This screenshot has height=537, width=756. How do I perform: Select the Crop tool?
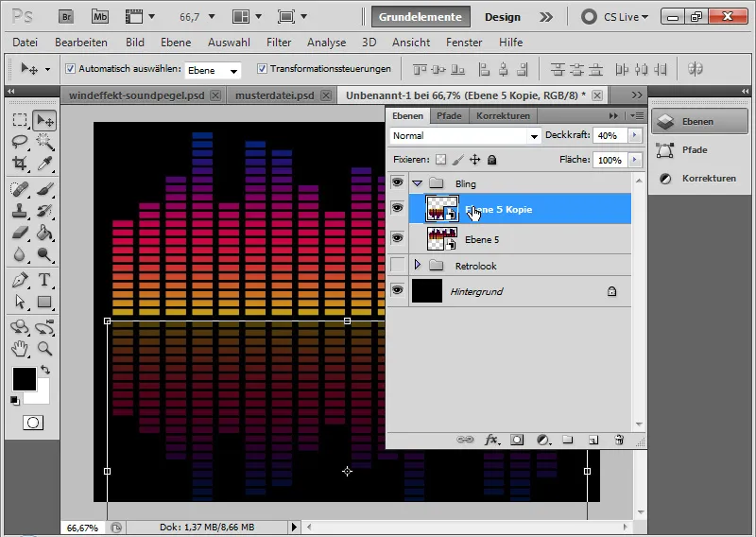pyautogui.click(x=20, y=164)
